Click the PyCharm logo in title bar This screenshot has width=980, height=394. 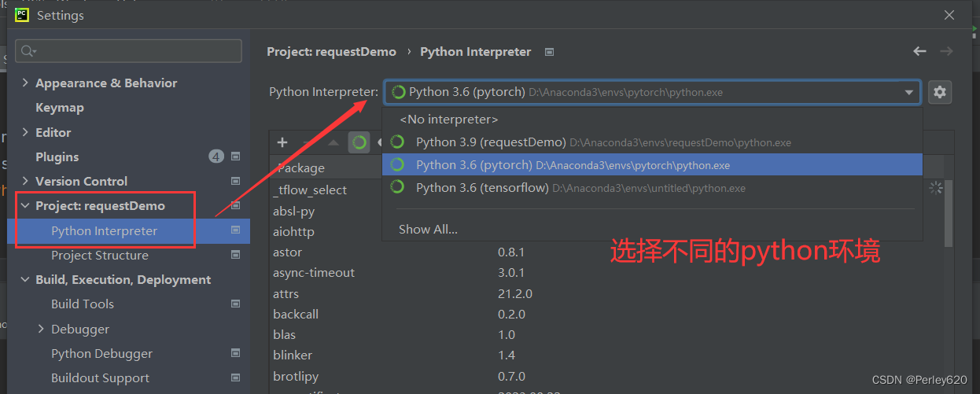tap(22, 15)
